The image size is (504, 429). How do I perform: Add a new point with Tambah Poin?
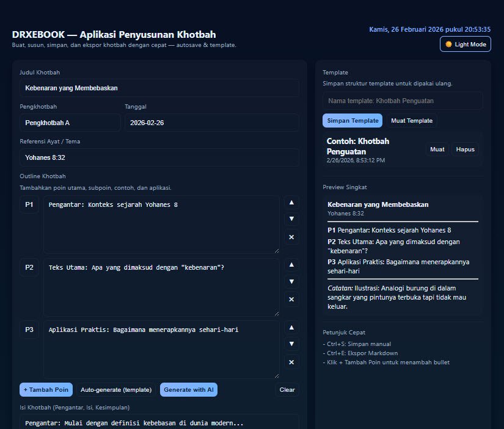46,390
